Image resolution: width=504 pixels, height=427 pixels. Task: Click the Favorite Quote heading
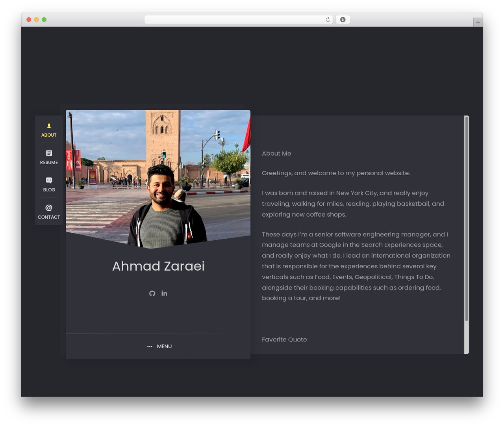(284, 340)
